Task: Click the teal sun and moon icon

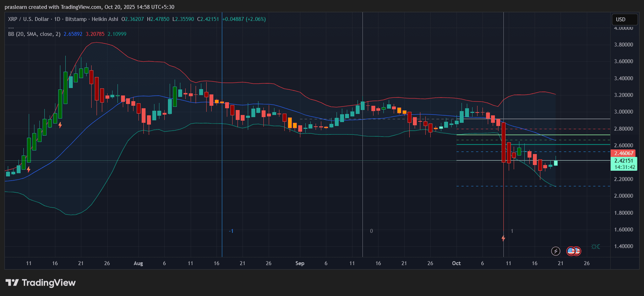Action: tap(596, 247)
